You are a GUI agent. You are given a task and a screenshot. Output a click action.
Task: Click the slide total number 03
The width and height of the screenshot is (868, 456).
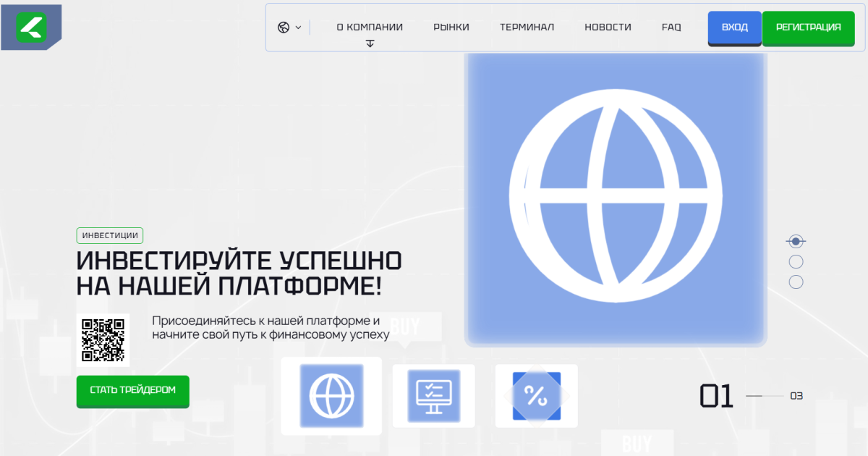coord(796,396)
